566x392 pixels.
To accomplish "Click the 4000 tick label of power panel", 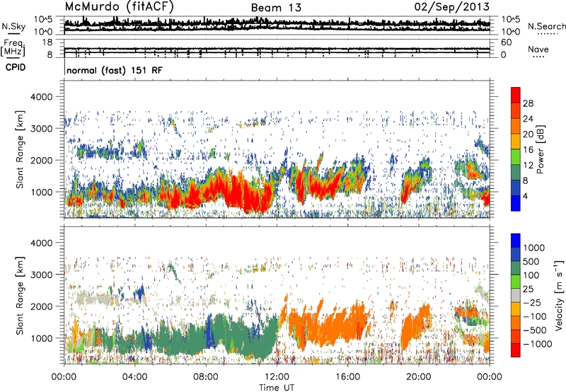I will [42, 97].
